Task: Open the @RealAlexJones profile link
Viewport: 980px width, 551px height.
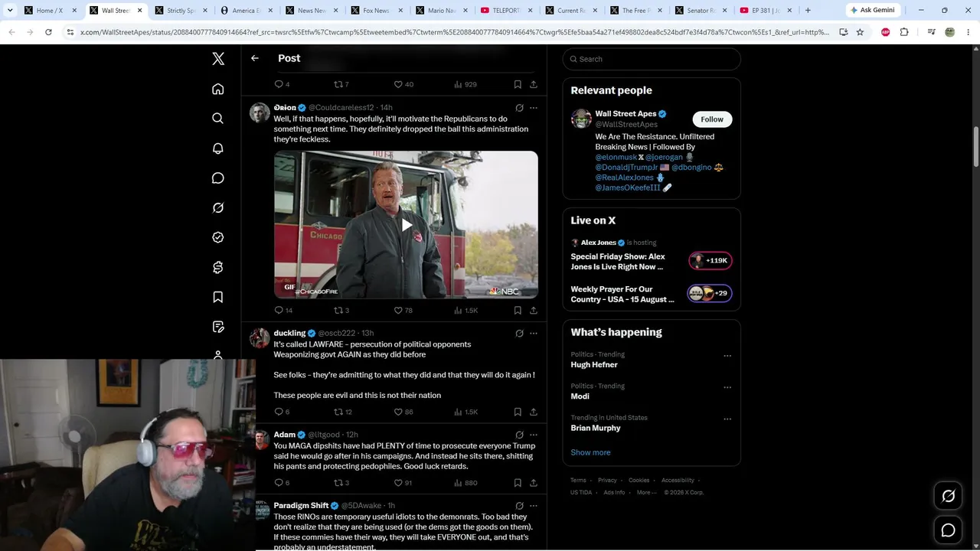Action: 625,178
